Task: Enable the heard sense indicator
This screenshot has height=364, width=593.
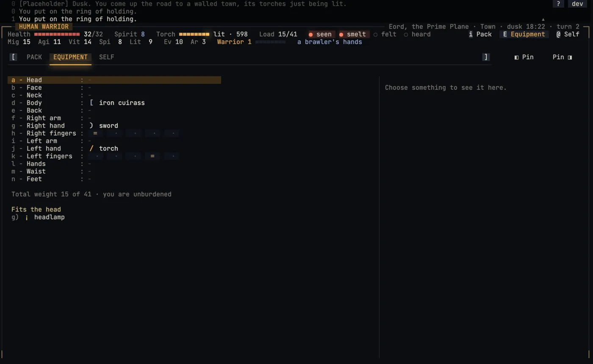Action: tap(417, 34)
